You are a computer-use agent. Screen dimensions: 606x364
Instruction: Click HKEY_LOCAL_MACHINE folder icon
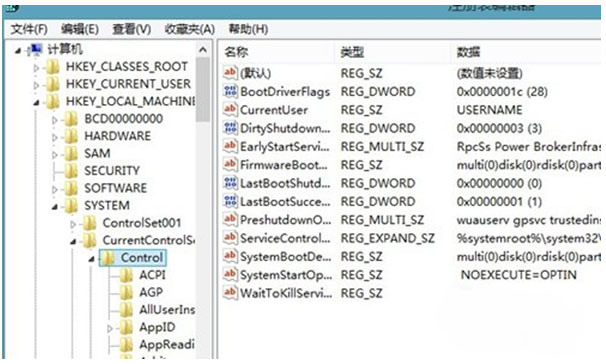click(53, 102)
